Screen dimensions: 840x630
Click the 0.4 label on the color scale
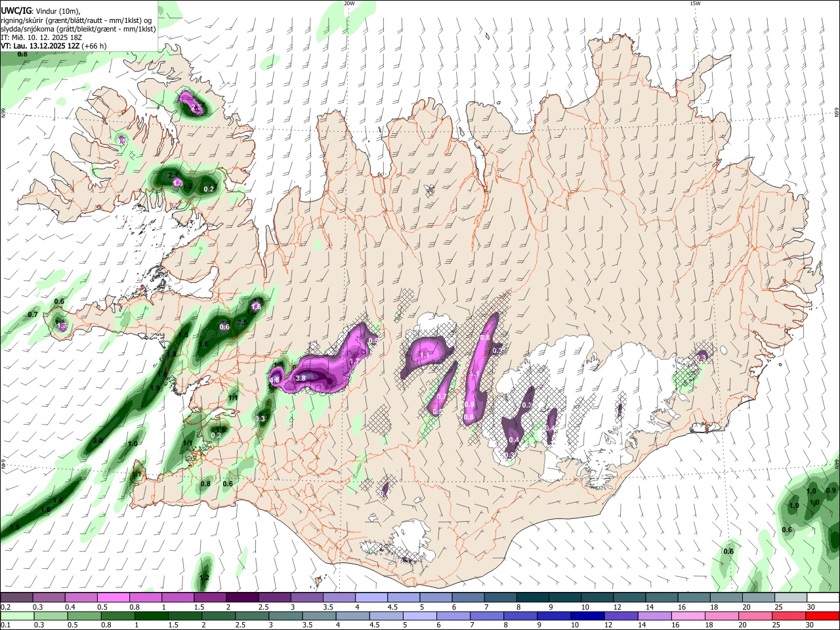(70, 607)
